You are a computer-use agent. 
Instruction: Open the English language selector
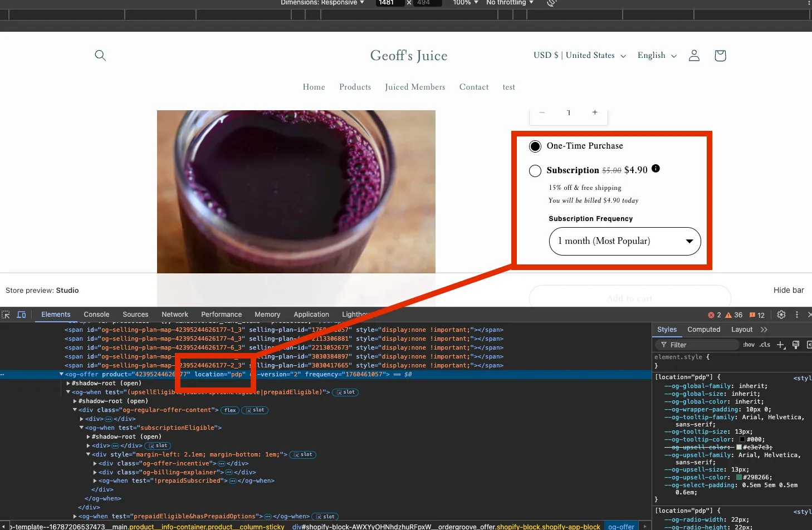tap(657, 55)
